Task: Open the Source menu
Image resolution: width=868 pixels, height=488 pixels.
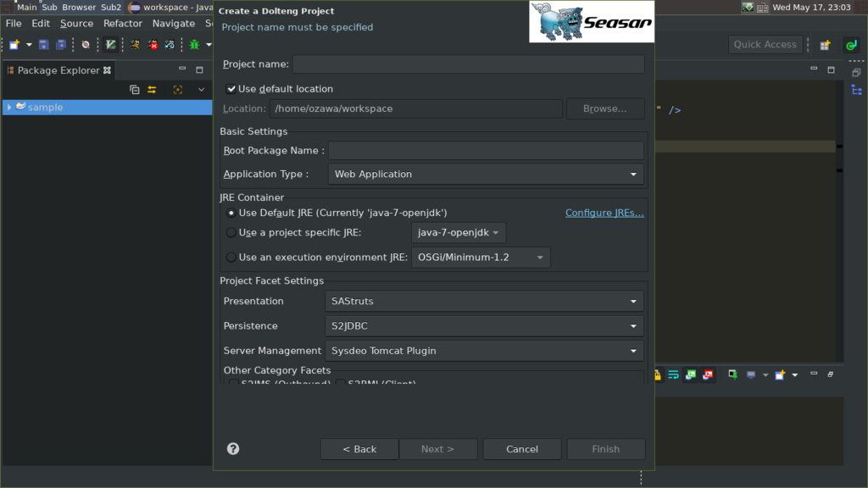Action: pos(76,23)
